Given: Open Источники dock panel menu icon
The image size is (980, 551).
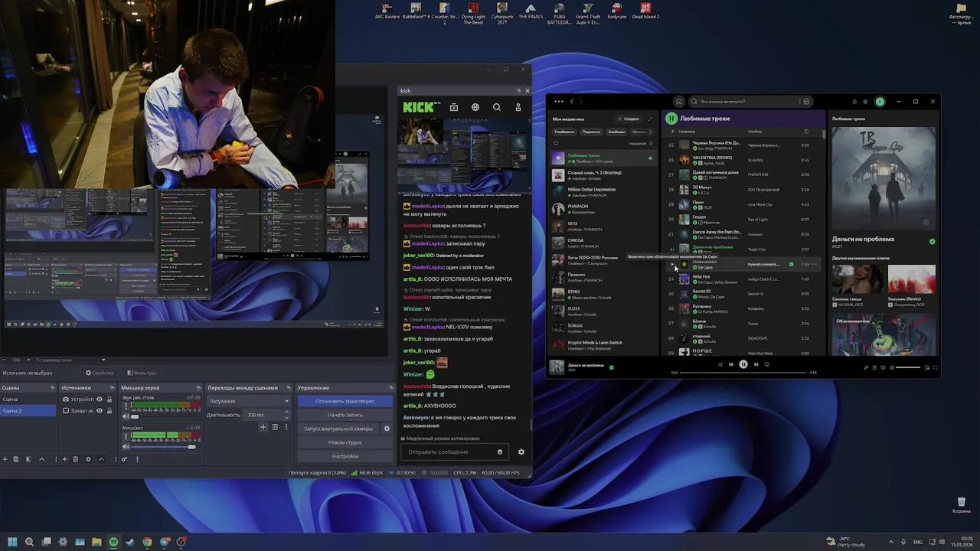Looking at the screenshot, I should point(112,388).
